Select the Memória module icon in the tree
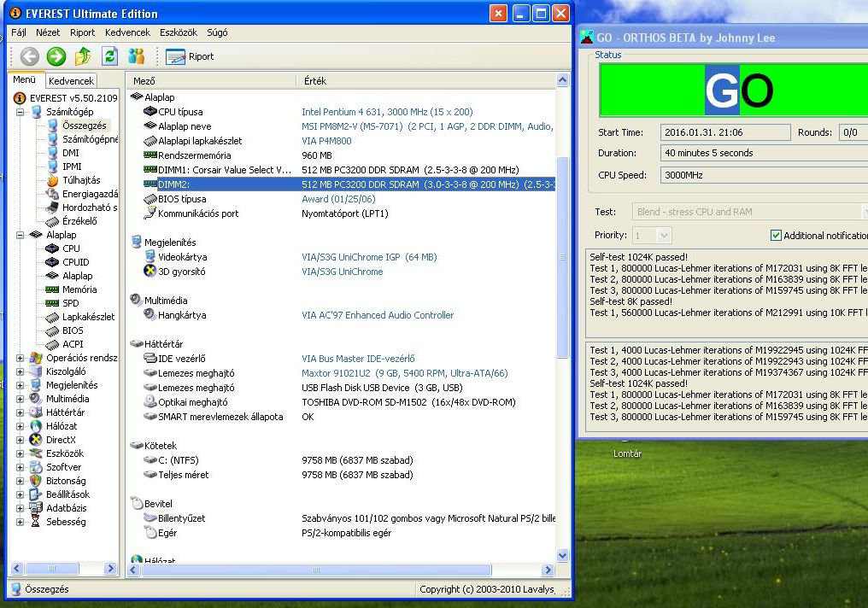868x608 pixels. (53, 289)
